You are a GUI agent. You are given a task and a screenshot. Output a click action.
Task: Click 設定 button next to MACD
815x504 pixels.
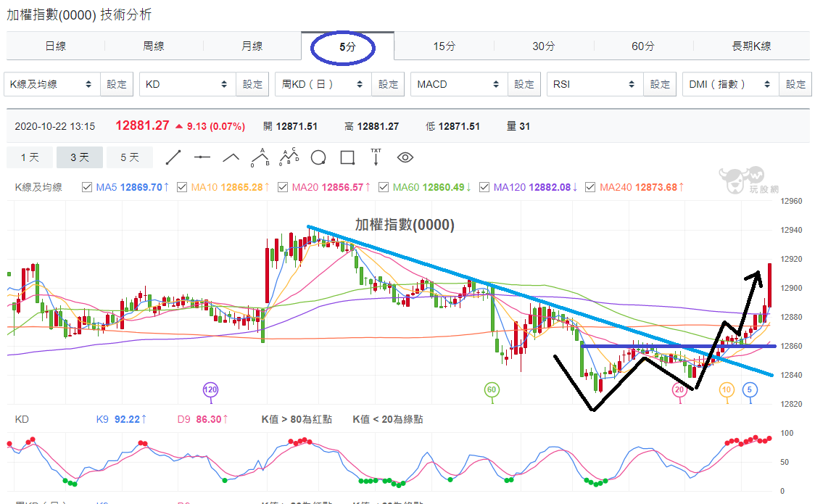click(524, 84)
